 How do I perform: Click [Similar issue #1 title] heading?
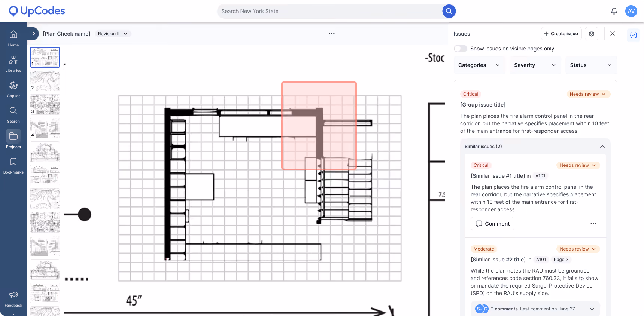point(498,176)
